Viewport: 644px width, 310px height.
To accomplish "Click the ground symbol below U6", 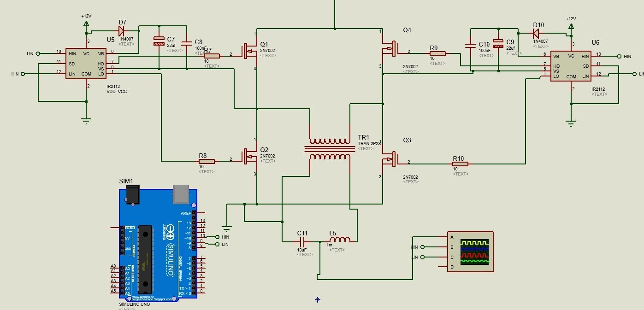I will [x=571, y=123].
